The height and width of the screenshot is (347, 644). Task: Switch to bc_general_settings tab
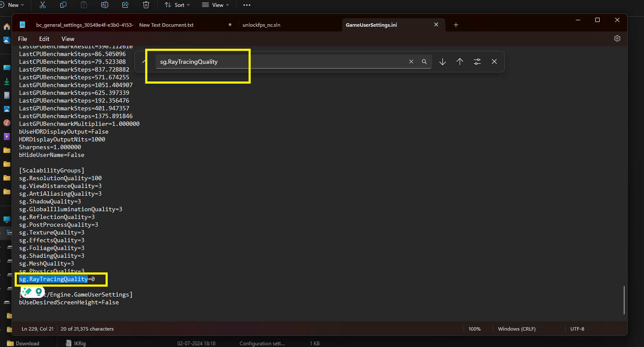pyautogui.click(x=85, y=25)
